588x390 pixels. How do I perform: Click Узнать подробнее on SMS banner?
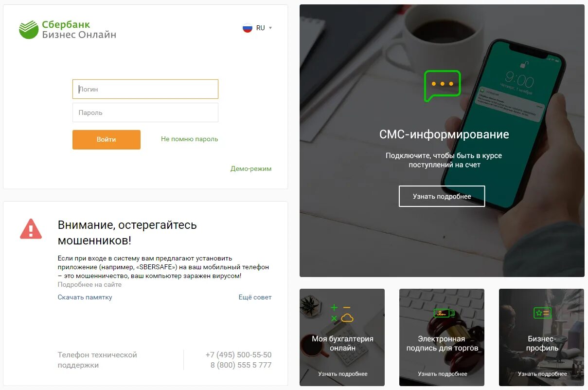coord(442,196)
